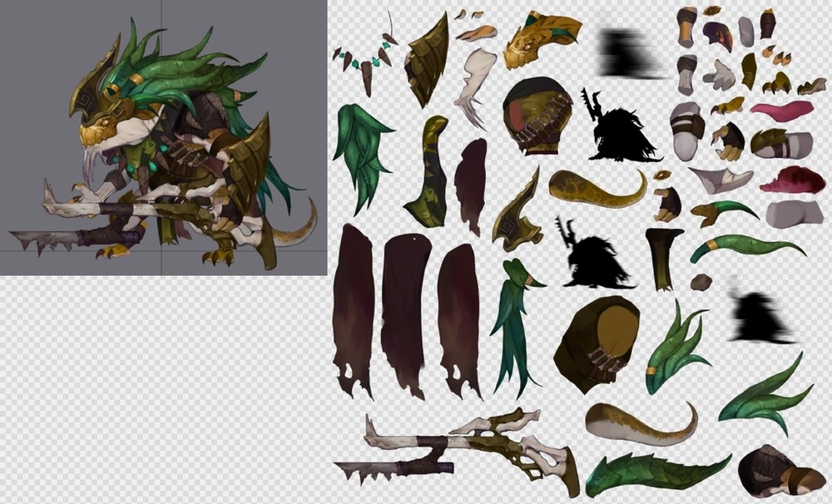Click the blurred black shadow at top
This screenshot has width=832, height=504.
tap(628, 53)
